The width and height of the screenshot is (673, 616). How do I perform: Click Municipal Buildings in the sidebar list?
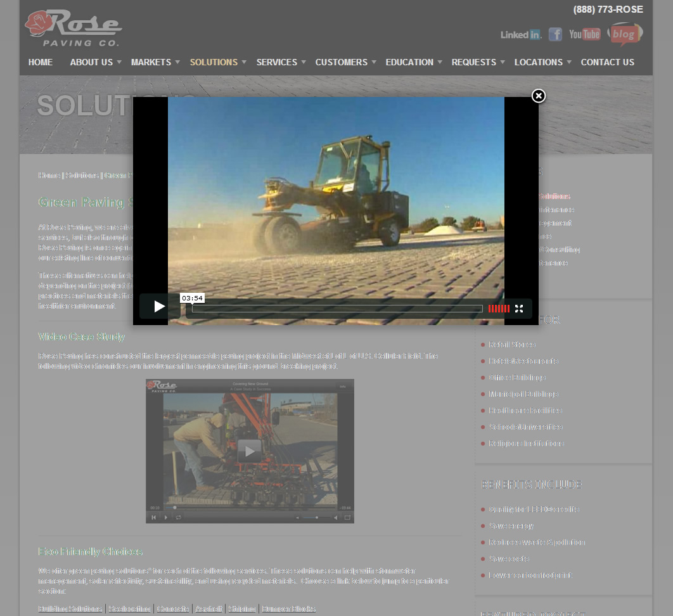pos(523,394)
